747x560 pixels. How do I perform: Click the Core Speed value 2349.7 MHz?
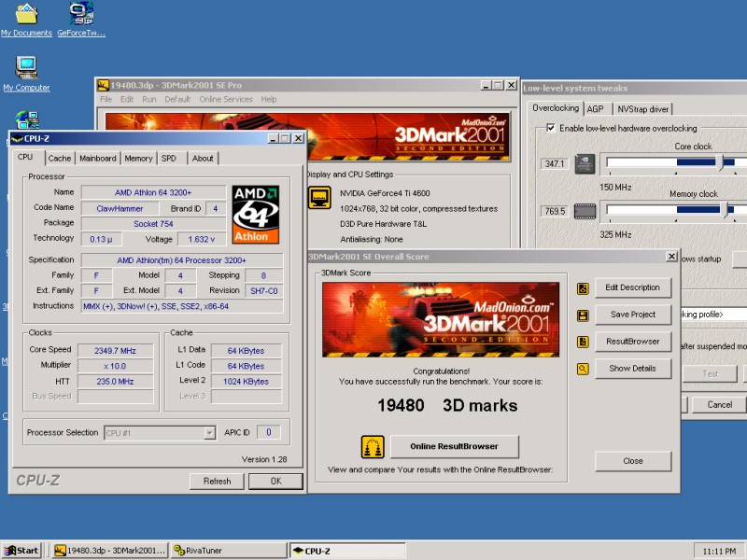coord(115,351)
